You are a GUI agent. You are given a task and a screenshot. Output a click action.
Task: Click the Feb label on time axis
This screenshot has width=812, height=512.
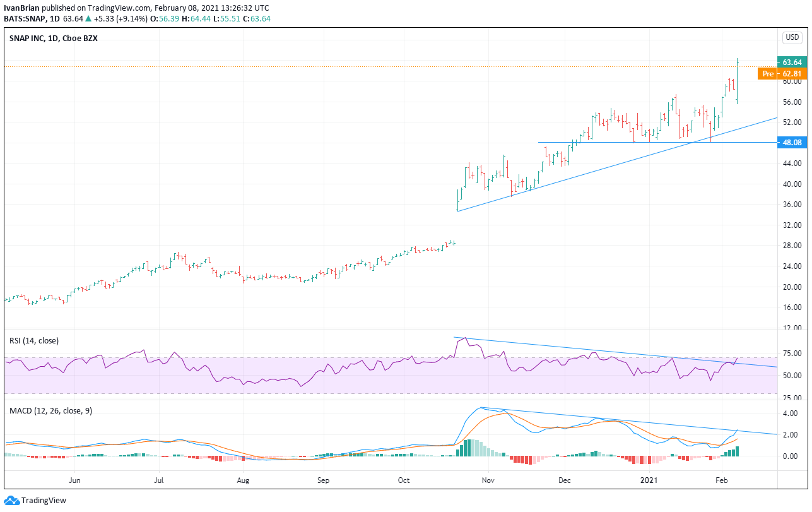tap(722, 480)
